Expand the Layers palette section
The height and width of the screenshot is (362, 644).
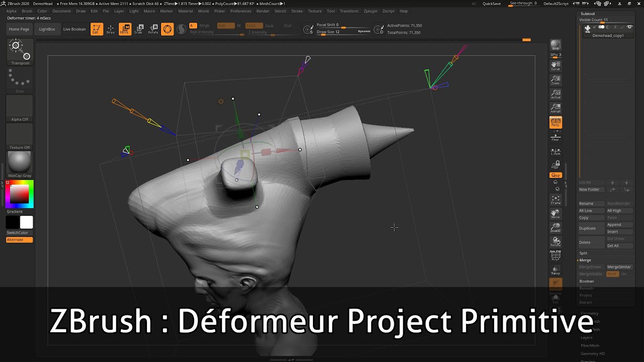pos(587,338)
